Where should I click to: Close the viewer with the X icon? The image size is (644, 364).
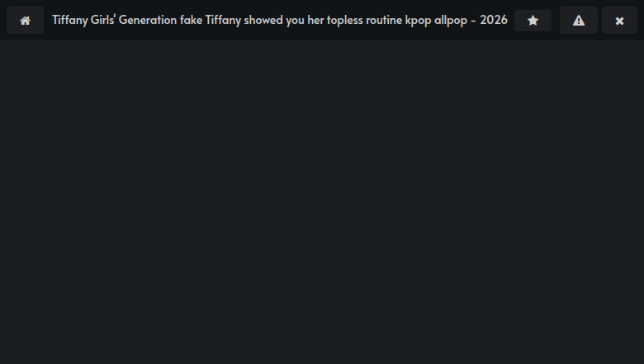619,21
